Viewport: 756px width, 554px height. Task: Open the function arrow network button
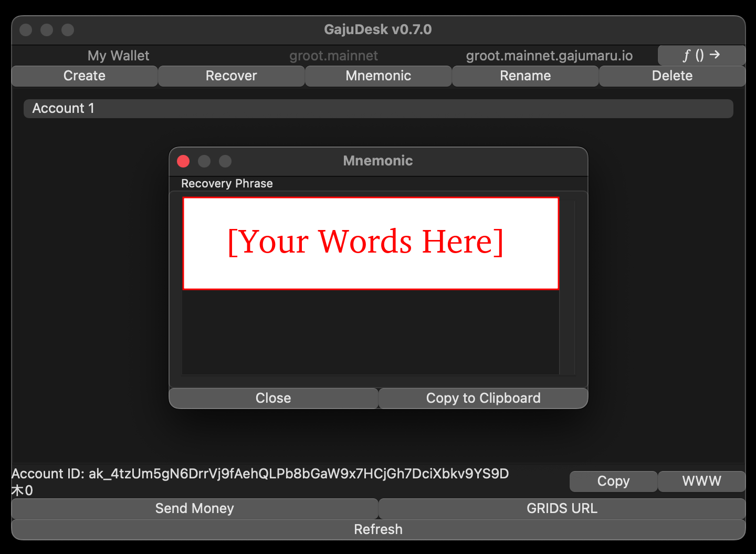[701, 55]
